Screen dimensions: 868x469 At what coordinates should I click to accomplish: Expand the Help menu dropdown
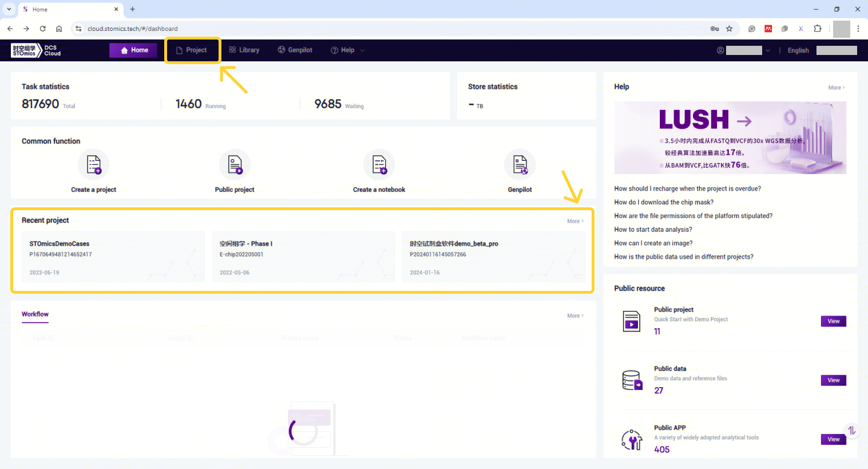[347, 50]
